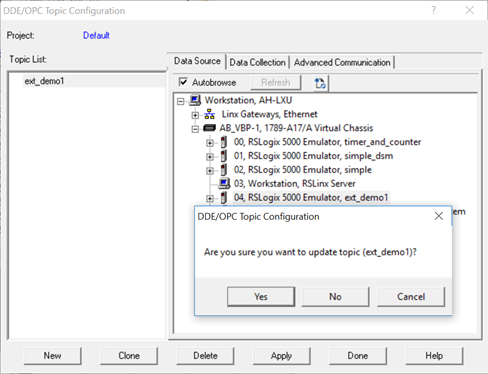Click the browse network icon beside Refresh

(x=320, y=83)
